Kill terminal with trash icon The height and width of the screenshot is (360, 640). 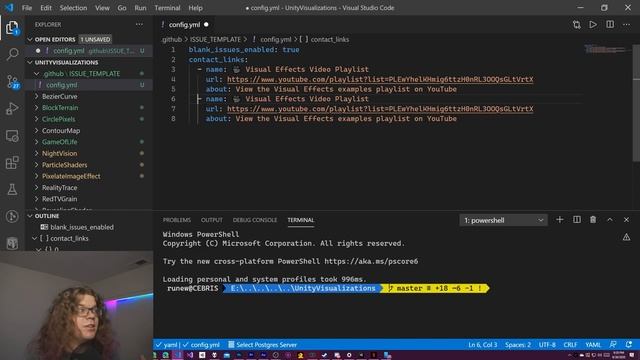coord(593,220)
